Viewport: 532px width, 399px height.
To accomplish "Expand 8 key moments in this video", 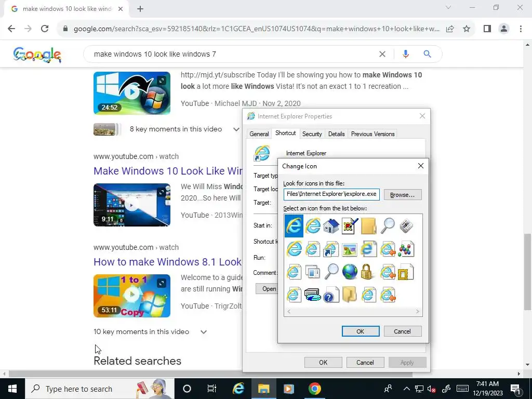I will pos(236,129).
